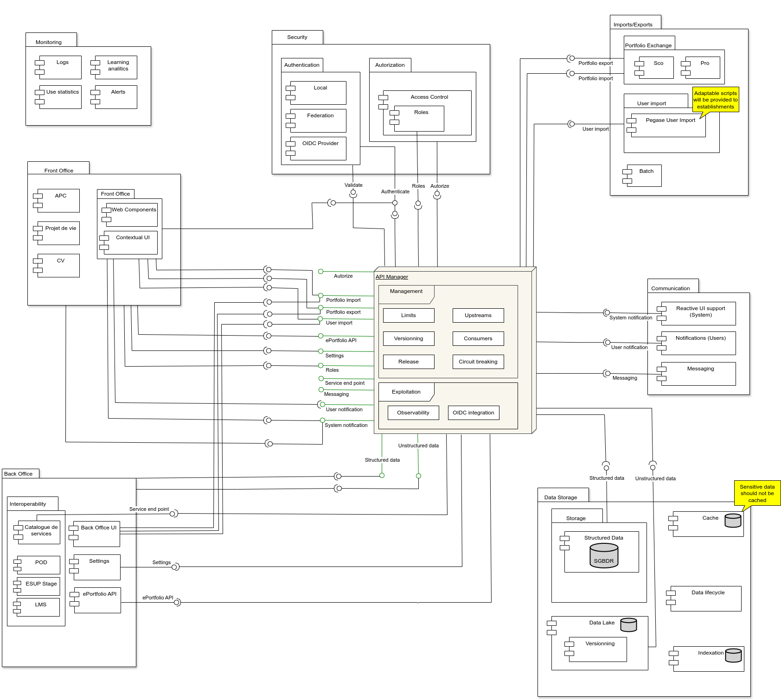
Task: Select the Reactive UI support (System) component
Action: click(x=696, y=314)
